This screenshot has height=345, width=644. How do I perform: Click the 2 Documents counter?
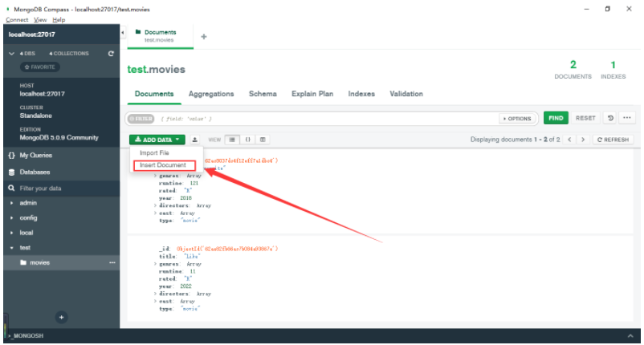[x=573, y=69]
